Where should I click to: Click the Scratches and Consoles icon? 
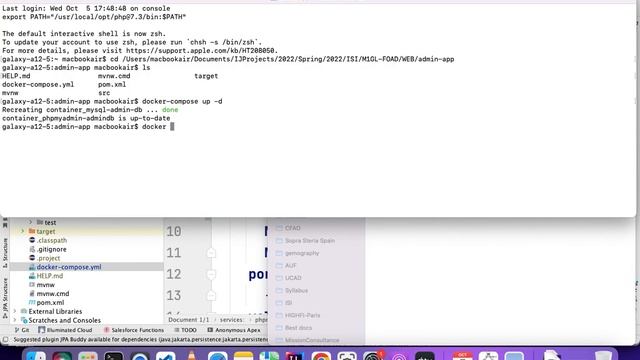[x=24, y=320]
